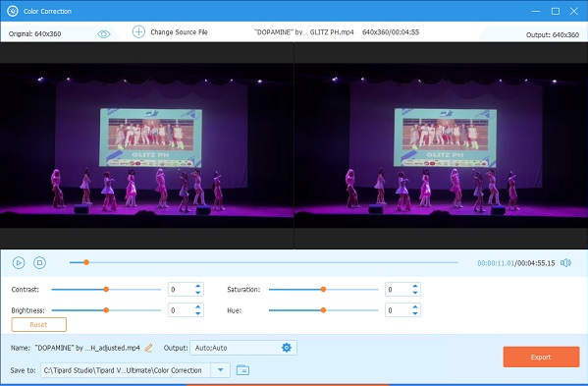Screen dimensions: 588x386
Task: Increase Saturation value with up arrow
Action: click(415, 286)
